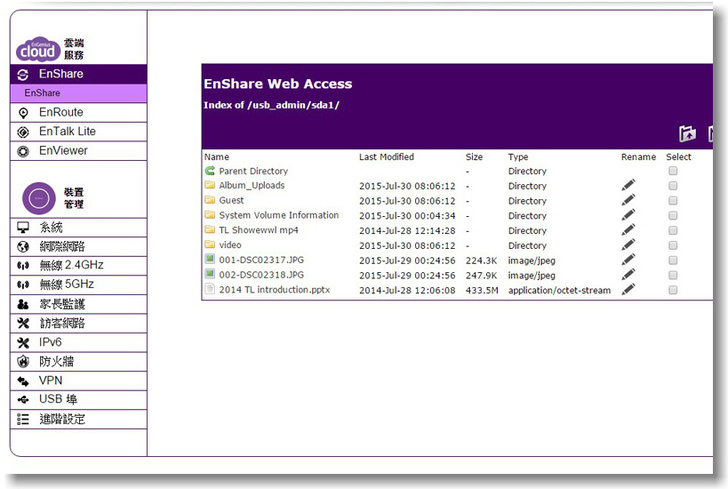Check the select box for 002-DSC02318.JPG
Image resolution: width=728 pixels, height=489 pixels.
(x=673, y=275)
